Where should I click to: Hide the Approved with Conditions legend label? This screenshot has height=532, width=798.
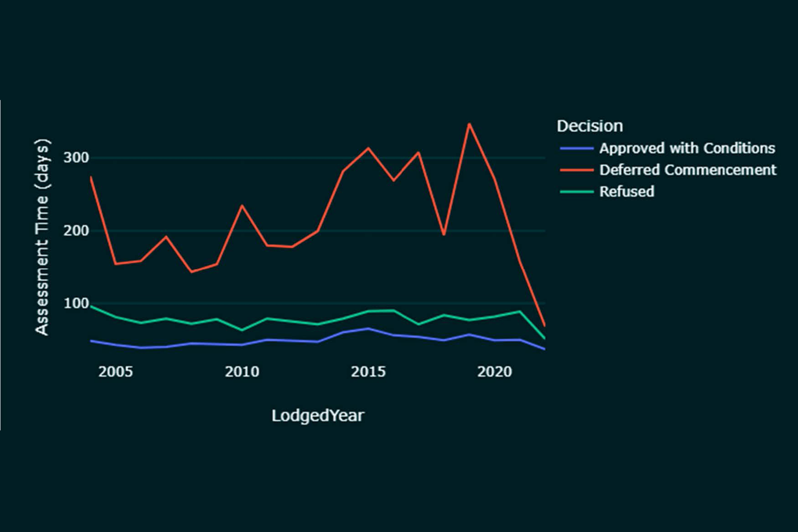pos(687,148)
